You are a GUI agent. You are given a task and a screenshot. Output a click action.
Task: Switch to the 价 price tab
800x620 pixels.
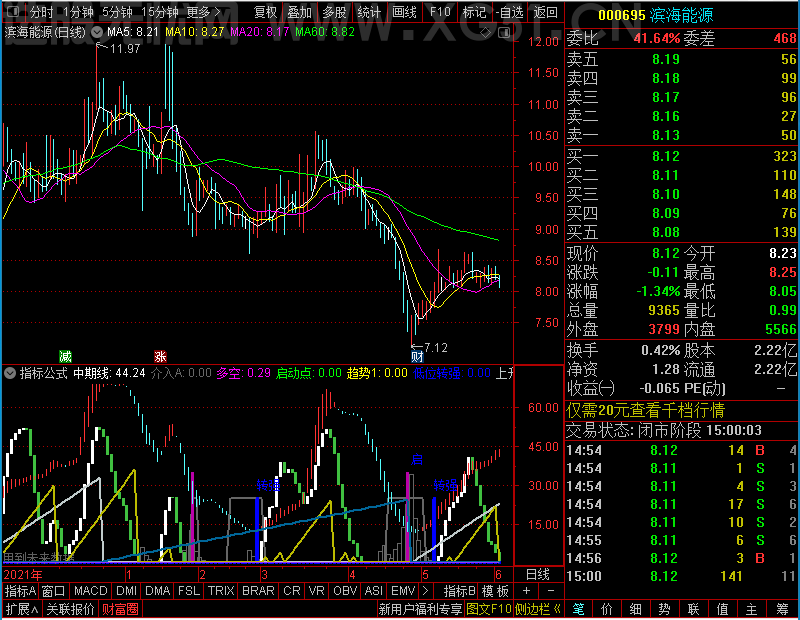pos(607,609)
